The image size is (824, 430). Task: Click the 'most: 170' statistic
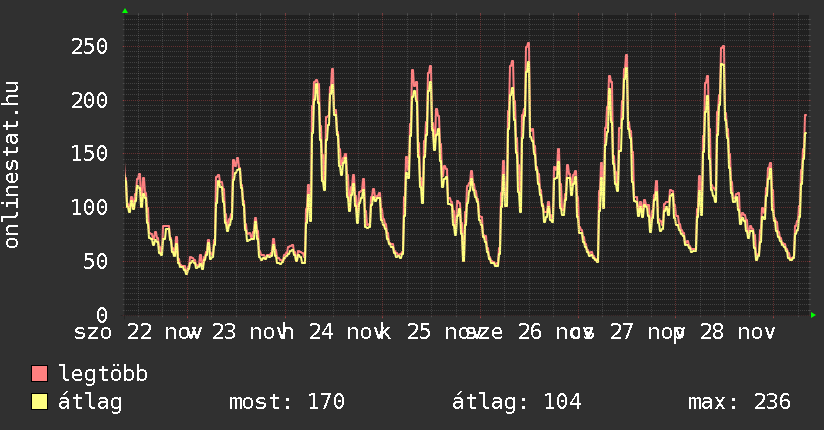click(x=287, y=402)
